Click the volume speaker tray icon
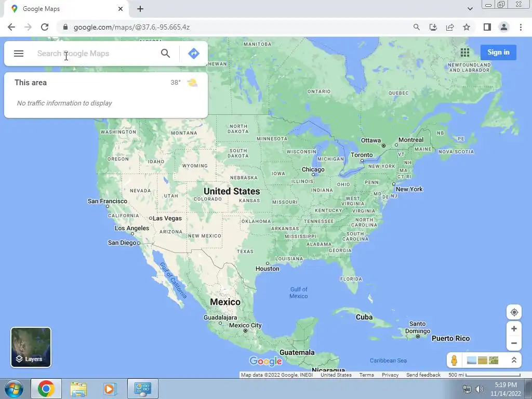Viewport: 532px width, 399px height. [x=479, y=389]
